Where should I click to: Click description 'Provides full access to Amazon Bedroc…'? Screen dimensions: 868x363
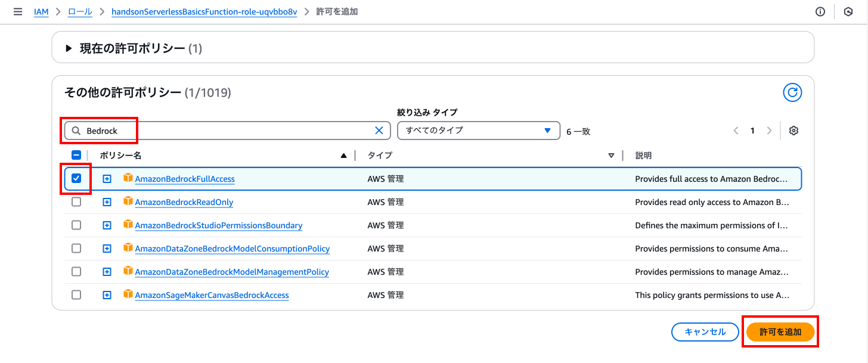point(712,179)
